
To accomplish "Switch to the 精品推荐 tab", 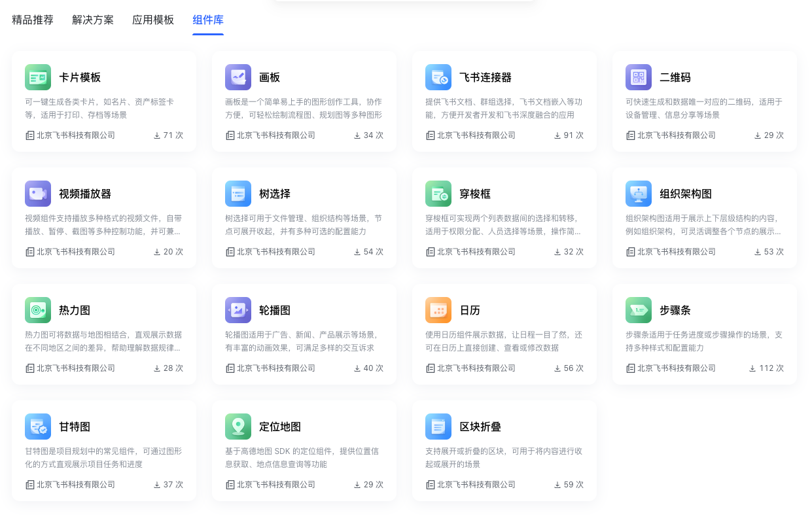I will click(x=33, y=20).
